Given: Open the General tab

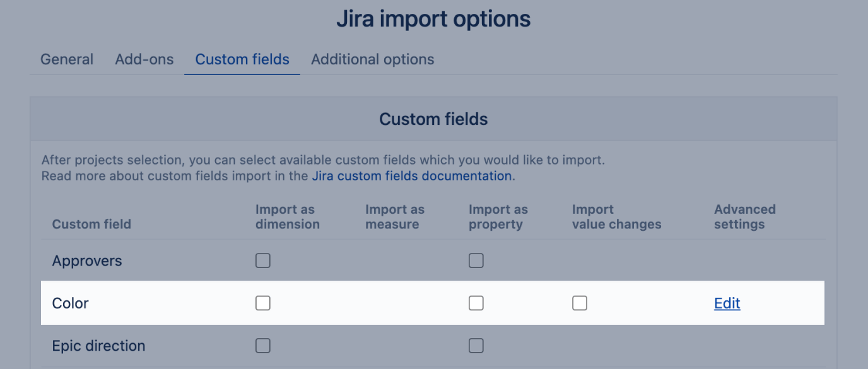Looking at the screenshot, I should [x=67, y=59].
